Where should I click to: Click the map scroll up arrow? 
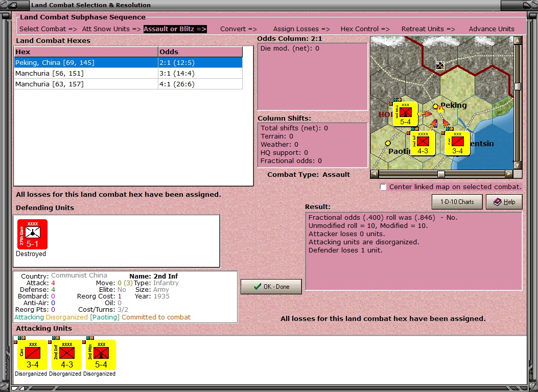tap(518, 40)
